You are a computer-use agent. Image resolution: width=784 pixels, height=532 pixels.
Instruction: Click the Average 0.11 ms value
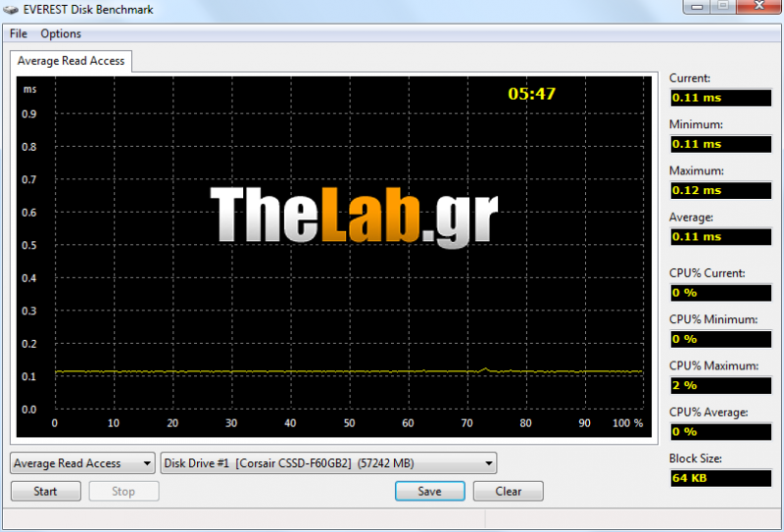pyautogui.click(x=720, y=236)
